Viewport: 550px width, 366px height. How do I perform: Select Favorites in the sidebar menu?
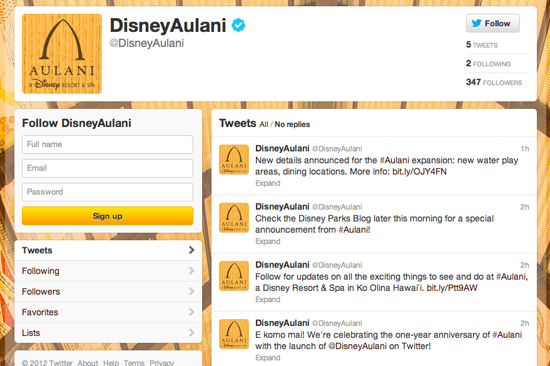point(108,312)
